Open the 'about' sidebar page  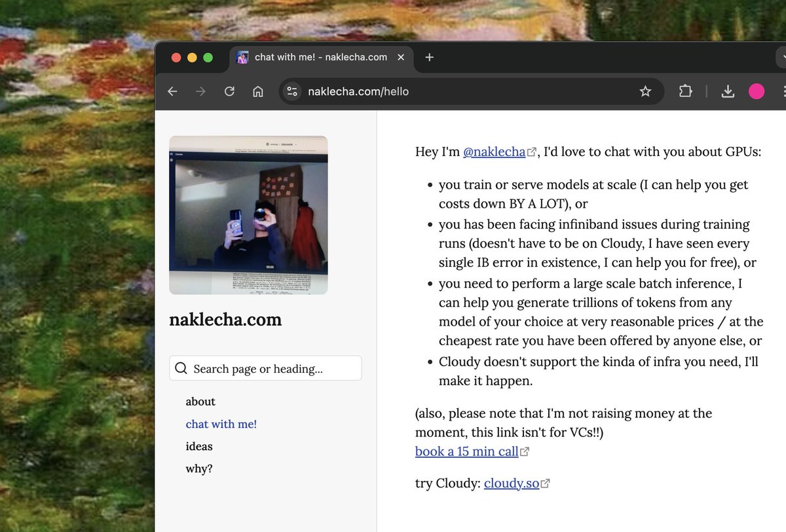[200, 402]
